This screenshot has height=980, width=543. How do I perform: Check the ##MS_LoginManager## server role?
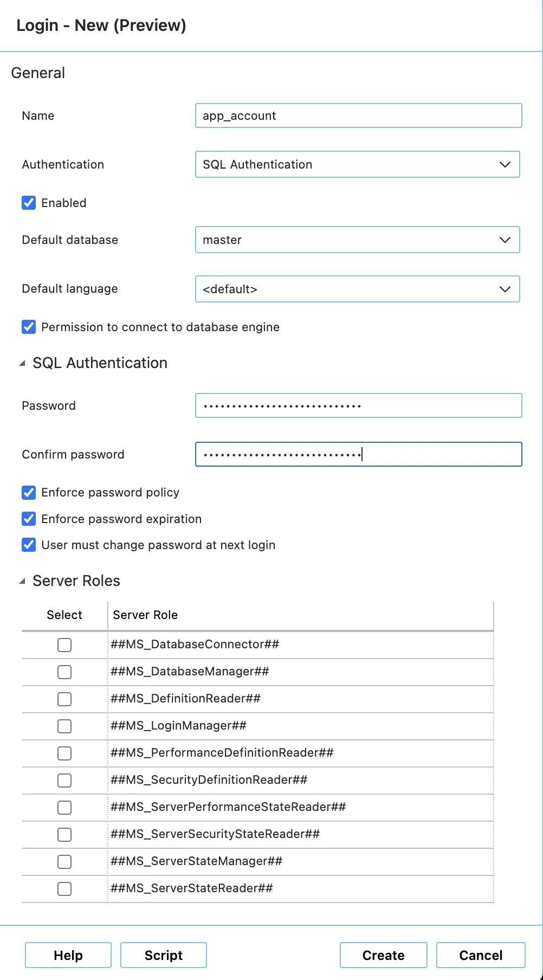[64, 726]
